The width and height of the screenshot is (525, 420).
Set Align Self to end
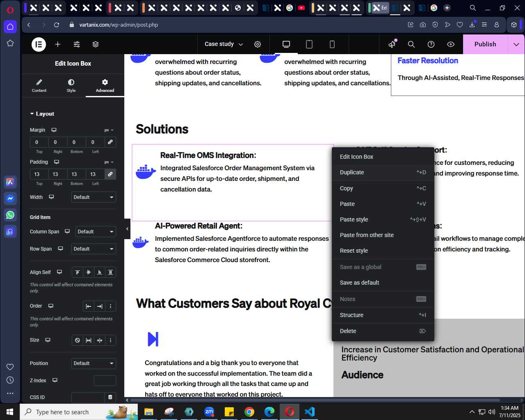point(99,272)
